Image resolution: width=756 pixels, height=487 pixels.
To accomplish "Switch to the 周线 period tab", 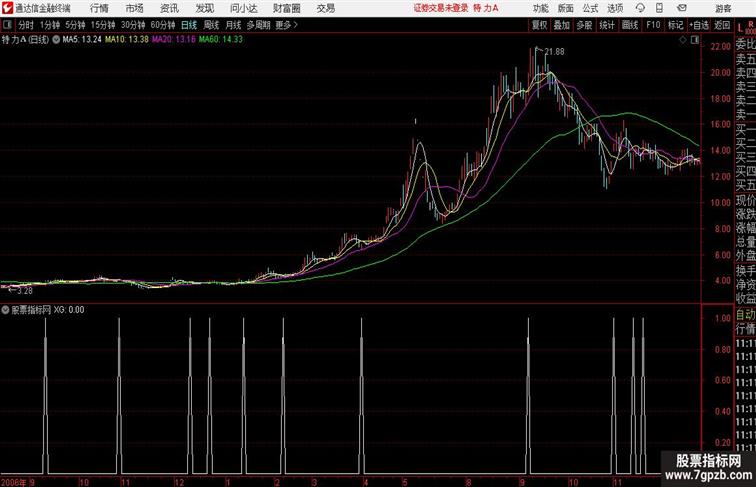I will pos(211,25).
